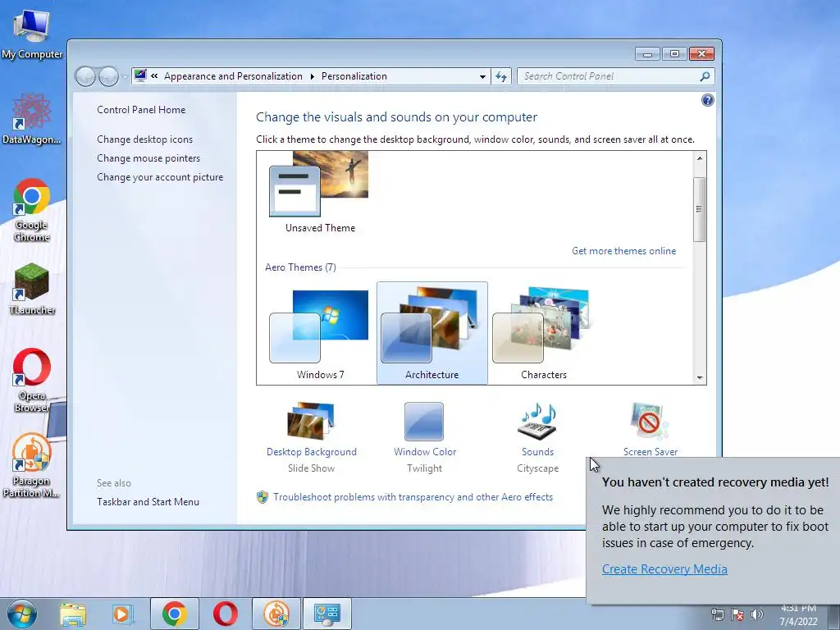Select the Characters theme

tap(544, 333)
